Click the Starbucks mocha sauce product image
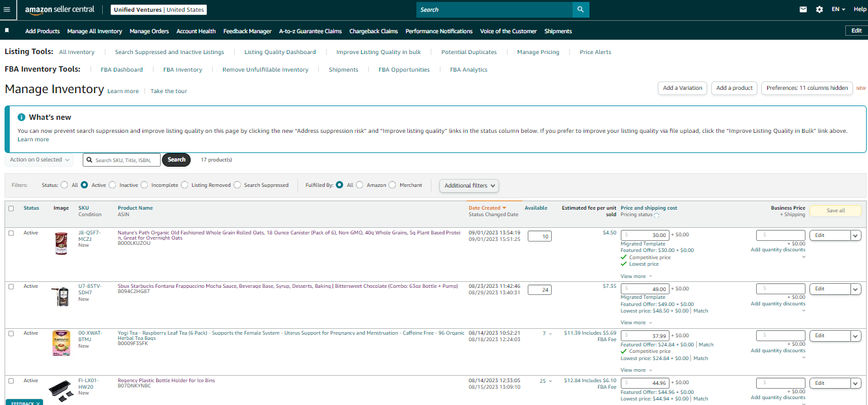The width and height of the screenshot is (868, 405). point(61,296)
